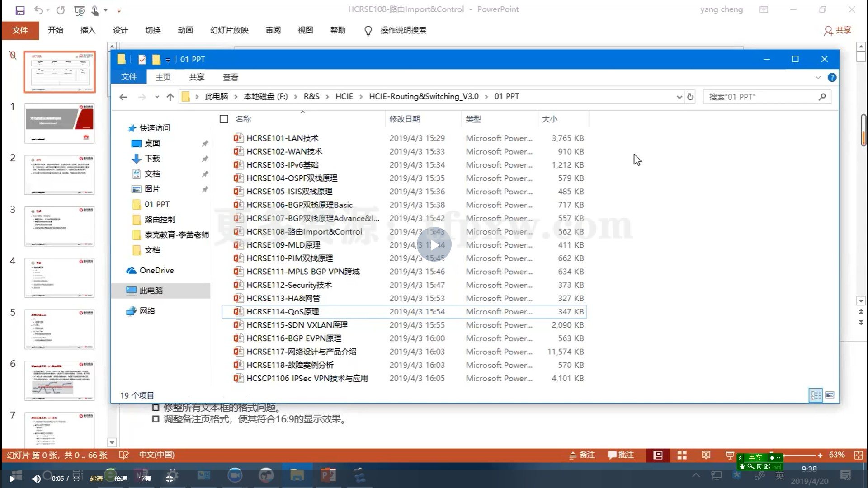The height and width of the screenshot is (488, 868).
Task: Click Explorer back navigation arrow
Action: coord(123,97)
